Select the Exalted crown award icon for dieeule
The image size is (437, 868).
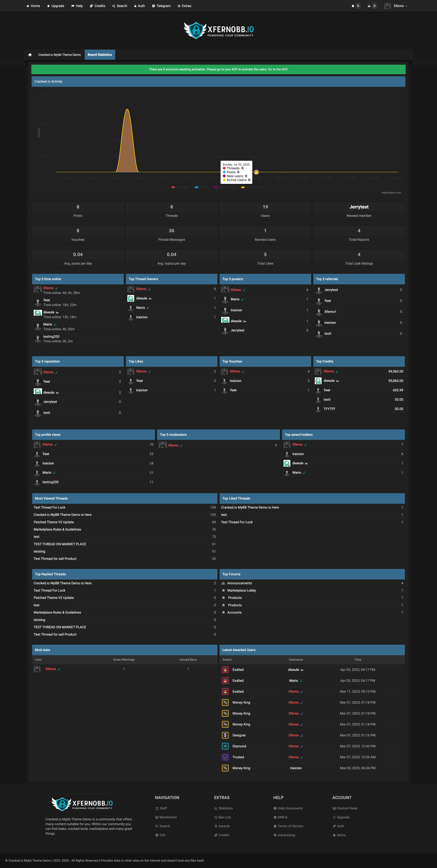tap(225, 670)
